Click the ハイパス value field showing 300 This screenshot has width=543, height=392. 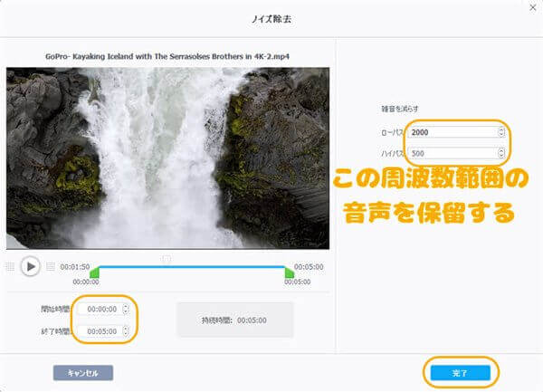(x=453, y=153)
